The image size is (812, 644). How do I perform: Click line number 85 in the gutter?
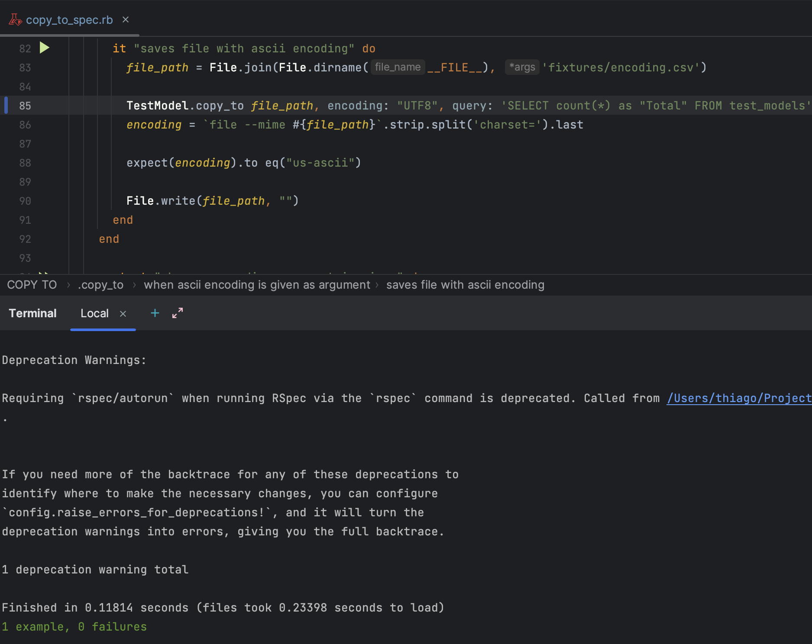coord(25,106)
